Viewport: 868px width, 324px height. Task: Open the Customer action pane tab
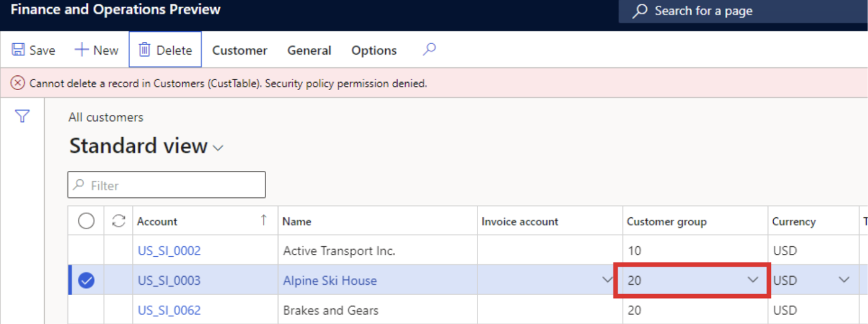pyautogui.click(x=240, y=51)
